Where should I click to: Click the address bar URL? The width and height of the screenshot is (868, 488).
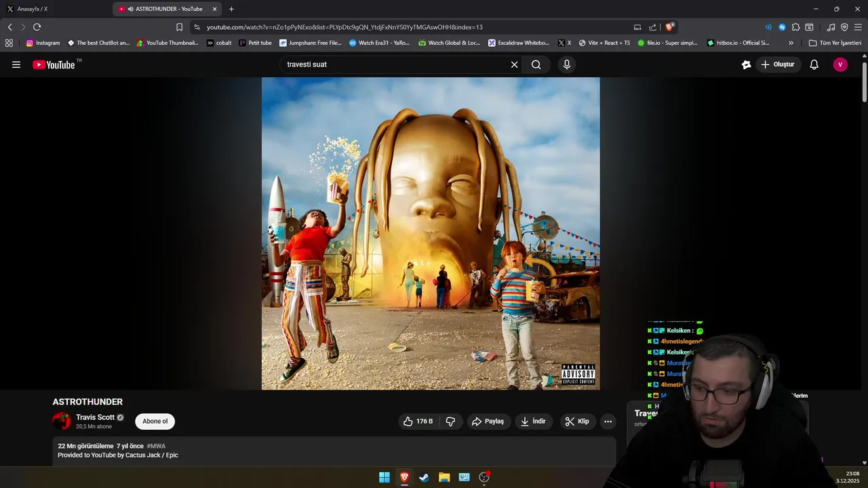[x=344, y=27]
